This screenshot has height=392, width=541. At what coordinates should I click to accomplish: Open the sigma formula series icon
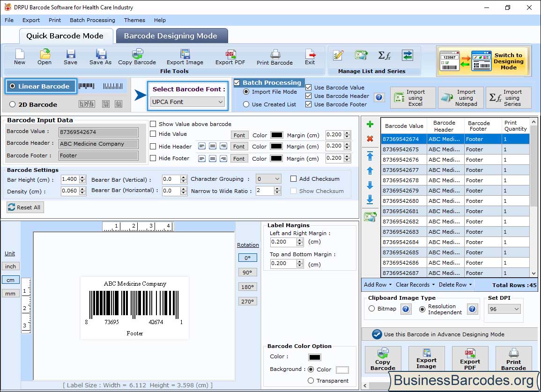click(384, 55)
